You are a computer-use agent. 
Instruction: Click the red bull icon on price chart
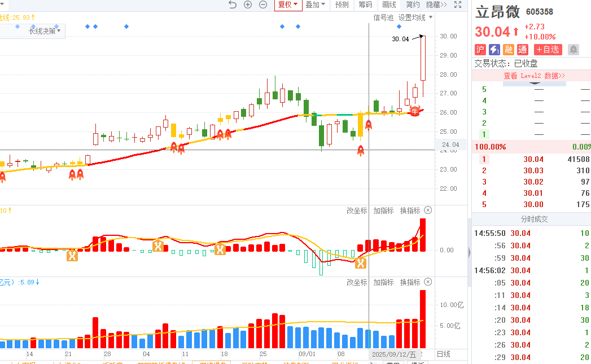(x=415, y=111)
